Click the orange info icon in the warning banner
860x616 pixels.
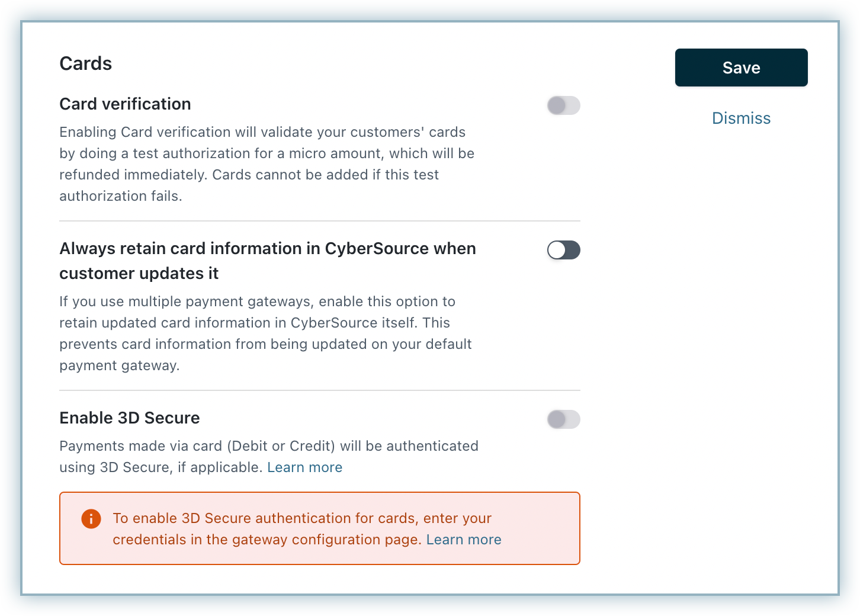91,519
